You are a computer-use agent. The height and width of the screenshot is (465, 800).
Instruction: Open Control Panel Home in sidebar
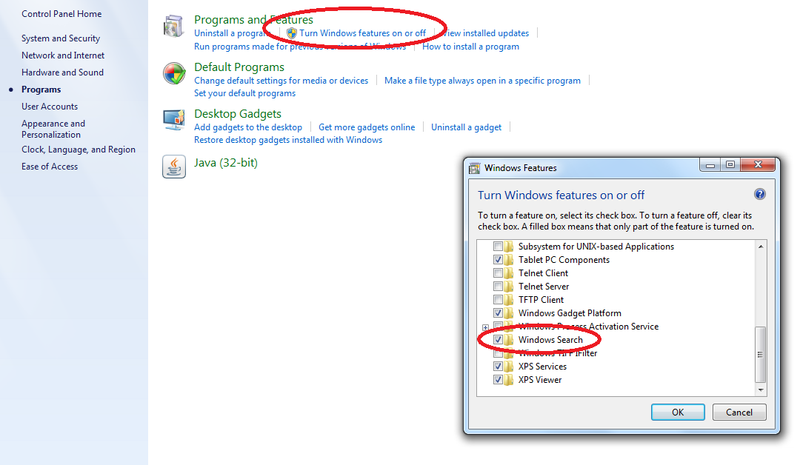click(61, 14)
